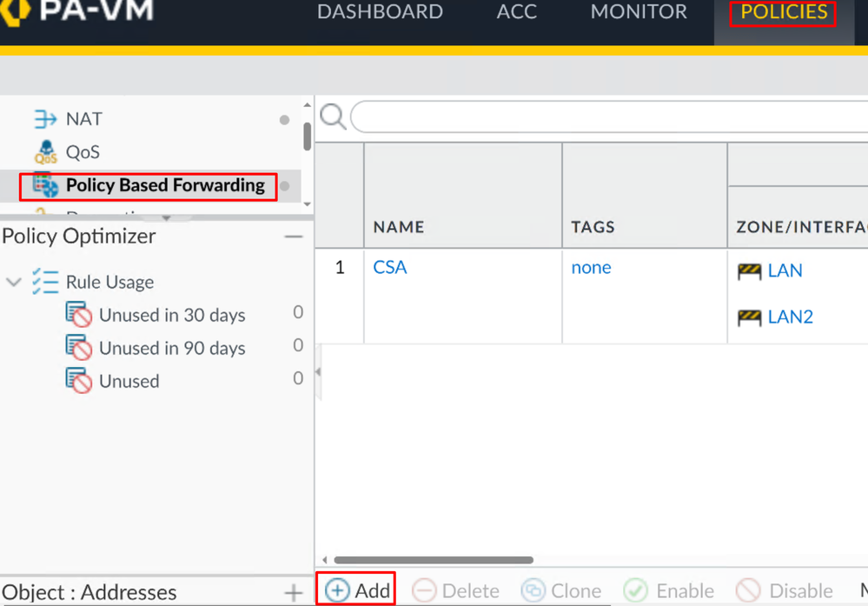
Task: Select Policy Based Forwarding
Action: click(165, 185)
